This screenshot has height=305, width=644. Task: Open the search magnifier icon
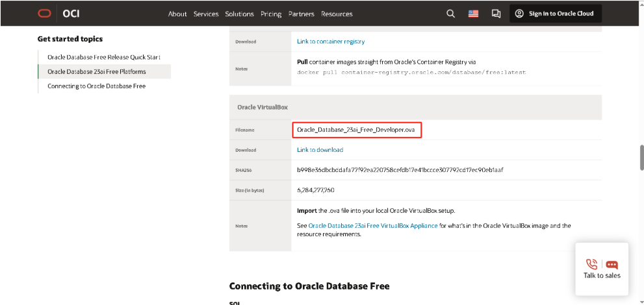[x=450, y=14]
